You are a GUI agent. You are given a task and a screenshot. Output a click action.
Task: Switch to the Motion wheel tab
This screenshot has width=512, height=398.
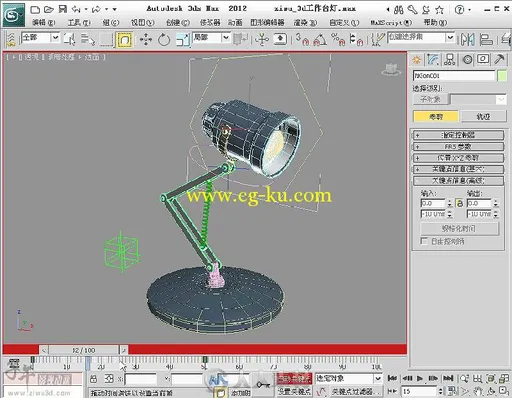467,60
